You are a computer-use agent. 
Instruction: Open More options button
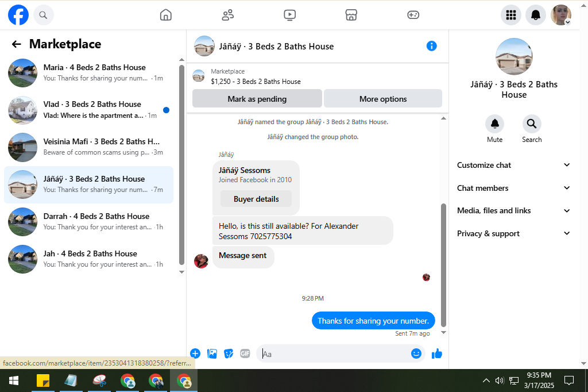tap(383, 99)
